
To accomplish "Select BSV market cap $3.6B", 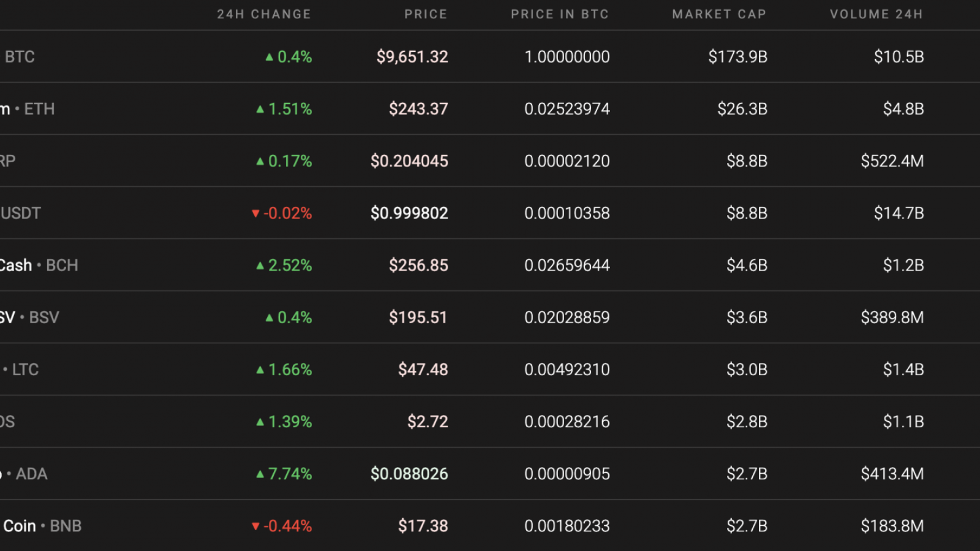I will (747, 317).
